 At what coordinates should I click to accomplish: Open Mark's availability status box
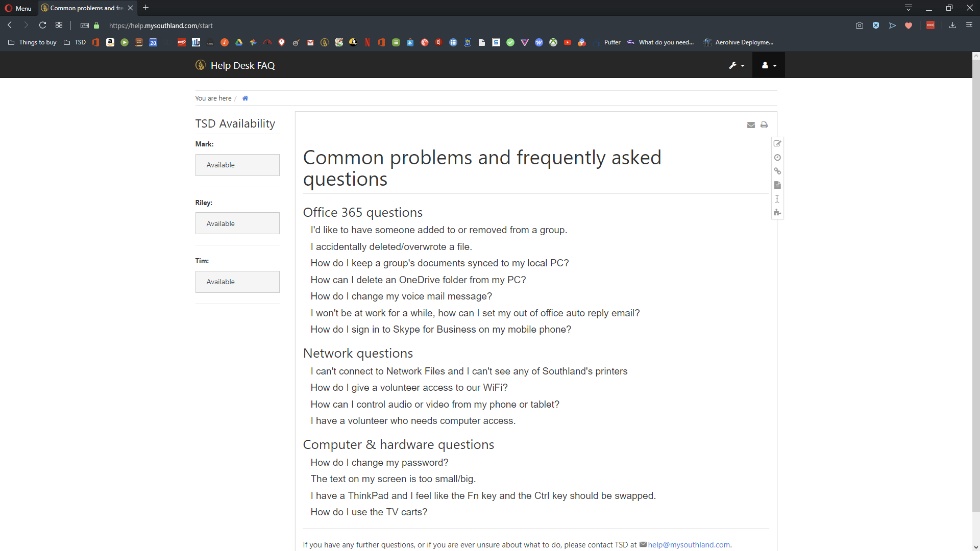237,165
